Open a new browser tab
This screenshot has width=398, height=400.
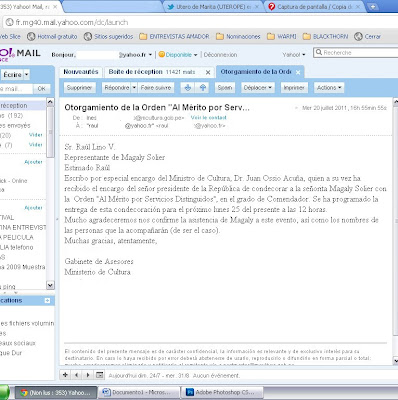[373, 7]
